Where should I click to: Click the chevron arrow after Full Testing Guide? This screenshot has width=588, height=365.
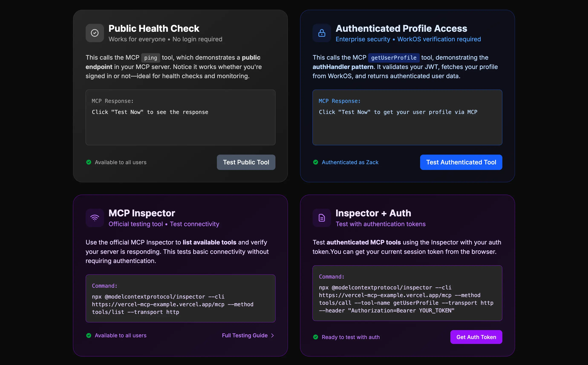[273, 335]
